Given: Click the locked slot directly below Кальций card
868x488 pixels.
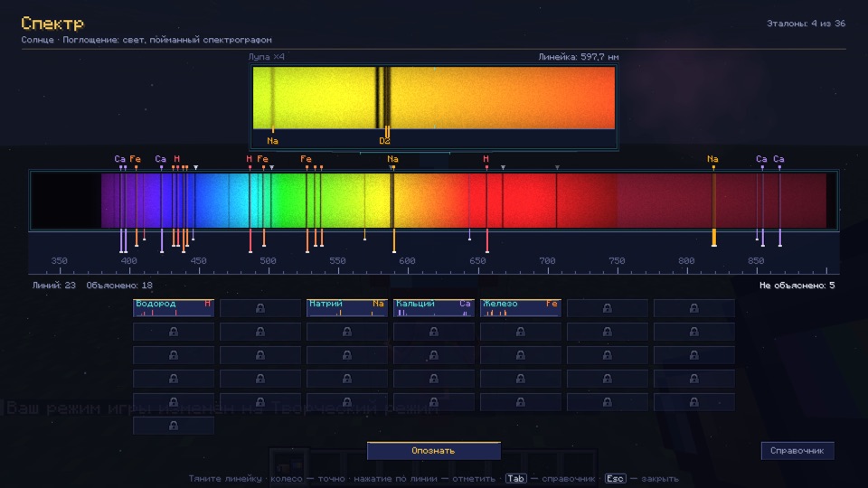Looking at the screenshot, I should 434,332.
